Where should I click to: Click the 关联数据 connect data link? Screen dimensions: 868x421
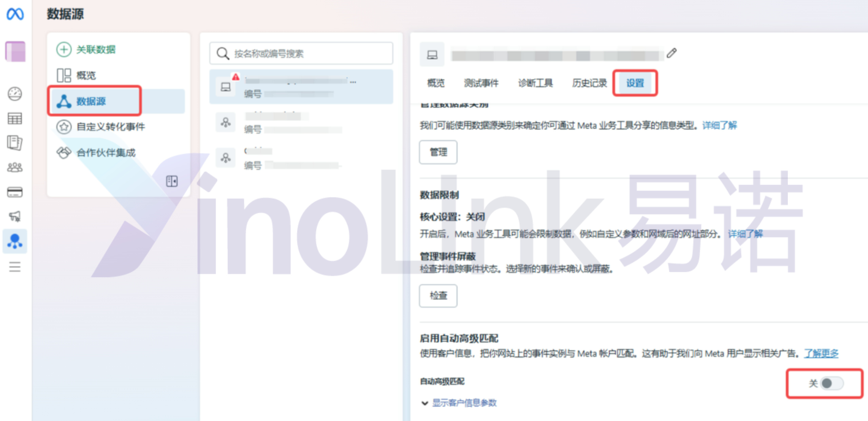[96, 49]
